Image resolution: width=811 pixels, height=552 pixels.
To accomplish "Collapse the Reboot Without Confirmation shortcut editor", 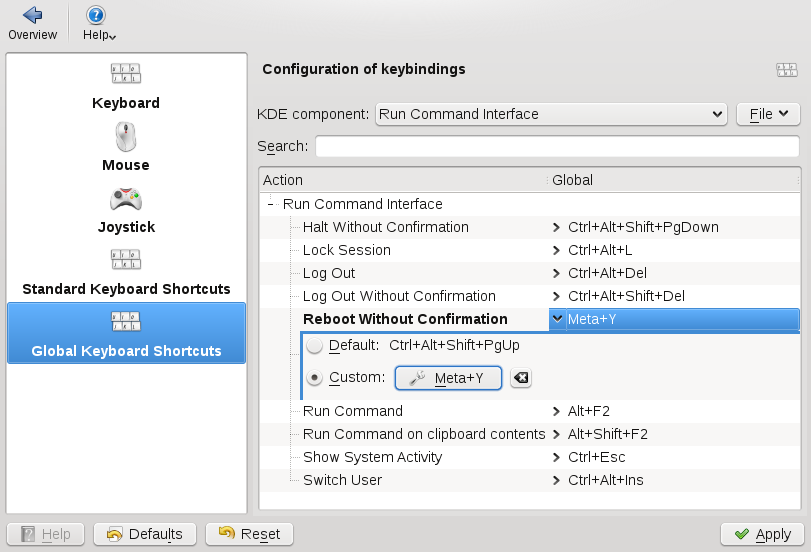I will [557, 319].
